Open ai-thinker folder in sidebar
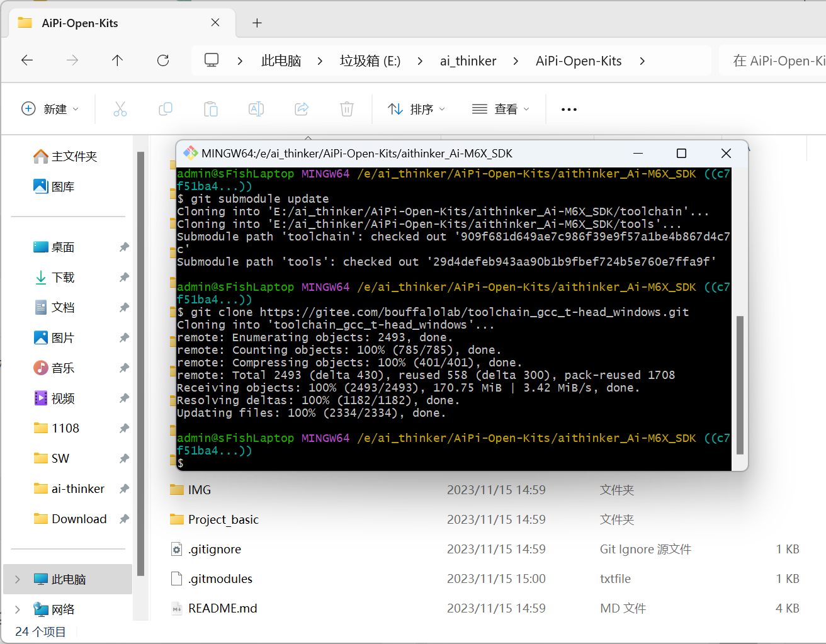Screen dimensions: 826x644 (x=69, y=489)
